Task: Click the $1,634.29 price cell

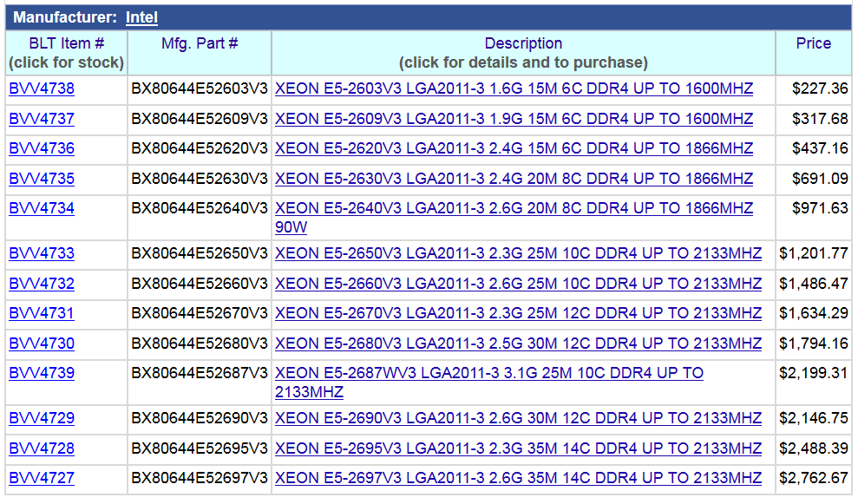Action: [814, 314]
